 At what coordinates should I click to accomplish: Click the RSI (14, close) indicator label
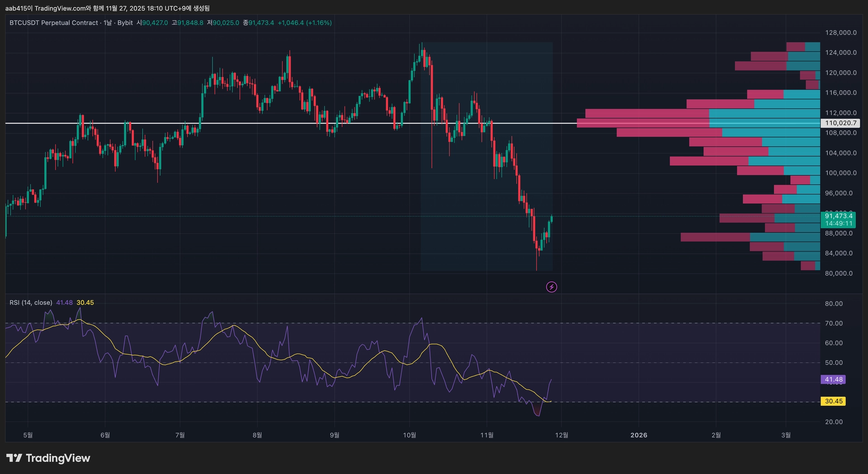(x=31, y=303)
